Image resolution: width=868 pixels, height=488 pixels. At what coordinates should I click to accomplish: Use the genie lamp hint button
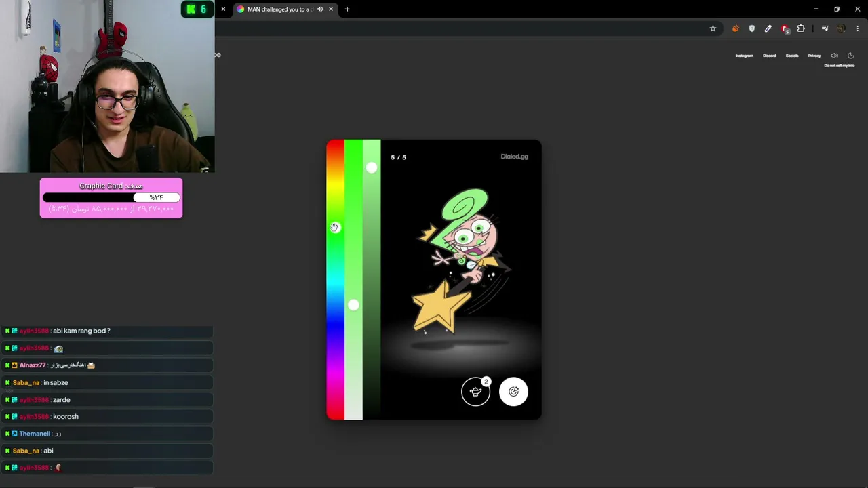(x=475, y=392)
